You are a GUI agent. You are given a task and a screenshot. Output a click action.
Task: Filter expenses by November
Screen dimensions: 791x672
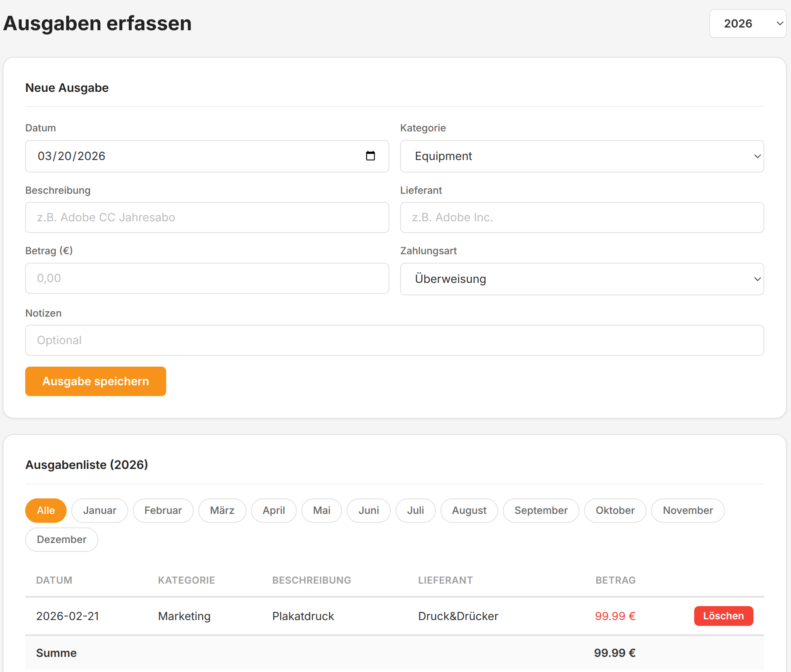pyautogui.click(x=688, y=510)
